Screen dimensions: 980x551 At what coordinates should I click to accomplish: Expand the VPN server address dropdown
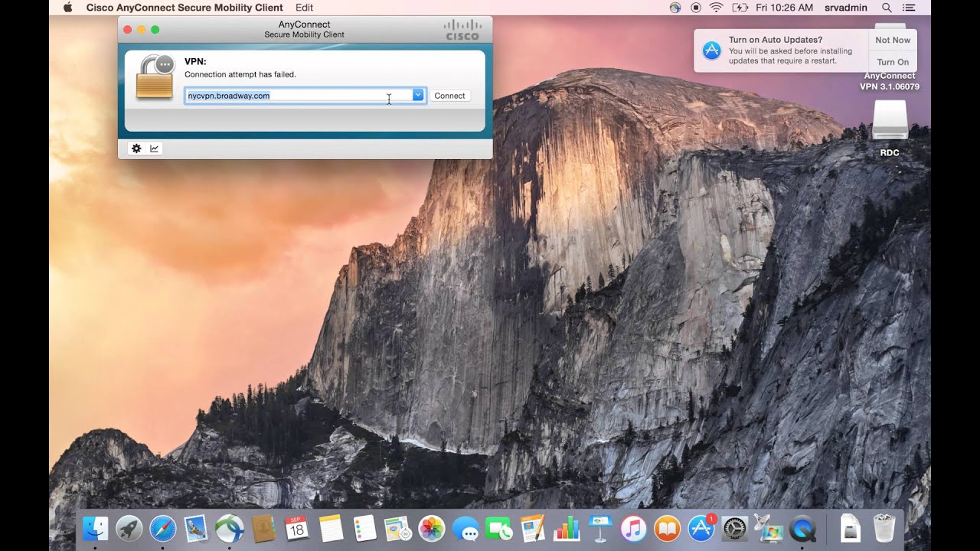coord(418,96)
